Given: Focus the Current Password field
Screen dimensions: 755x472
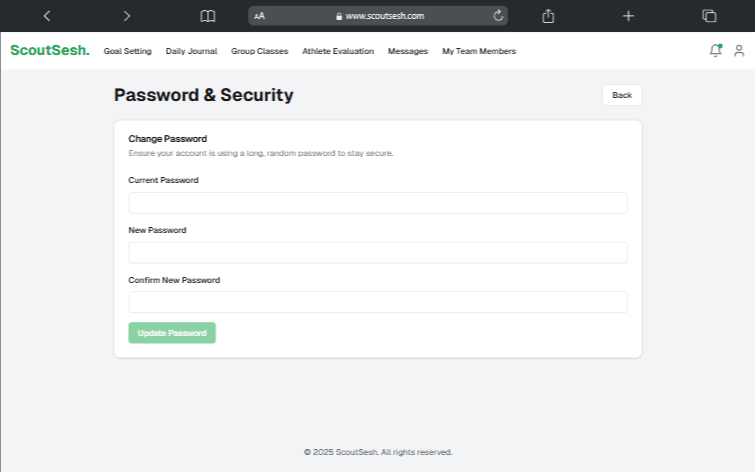Looking at the screenshot, I should (x=378, y=203).
